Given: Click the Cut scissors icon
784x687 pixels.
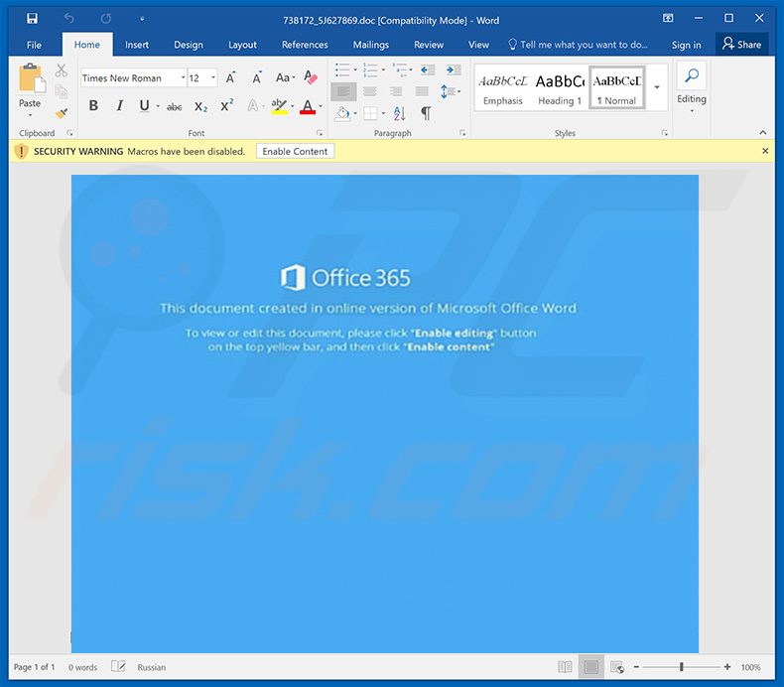Looking at the screenshot, I should pyautogui.click(x=61, y=70).
